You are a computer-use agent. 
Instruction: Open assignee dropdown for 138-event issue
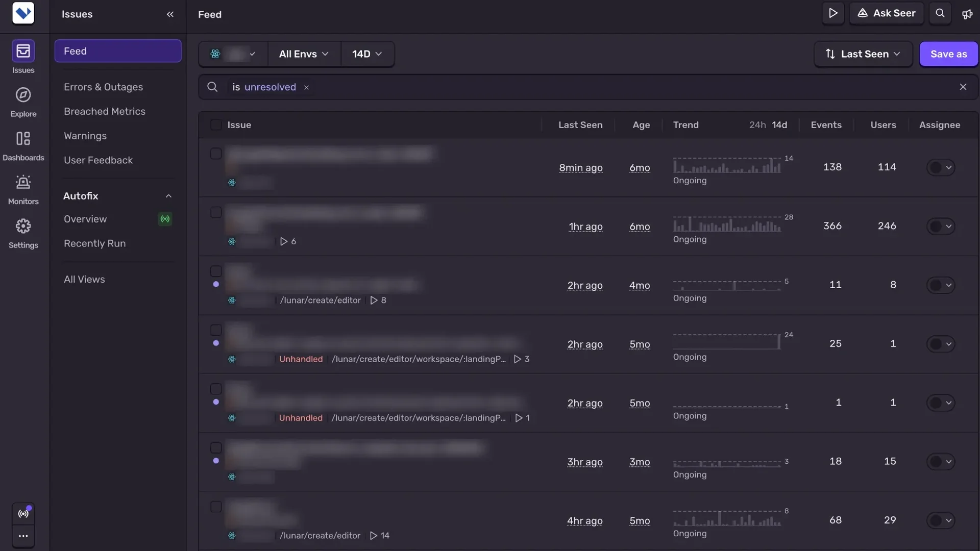coord(941,167)
